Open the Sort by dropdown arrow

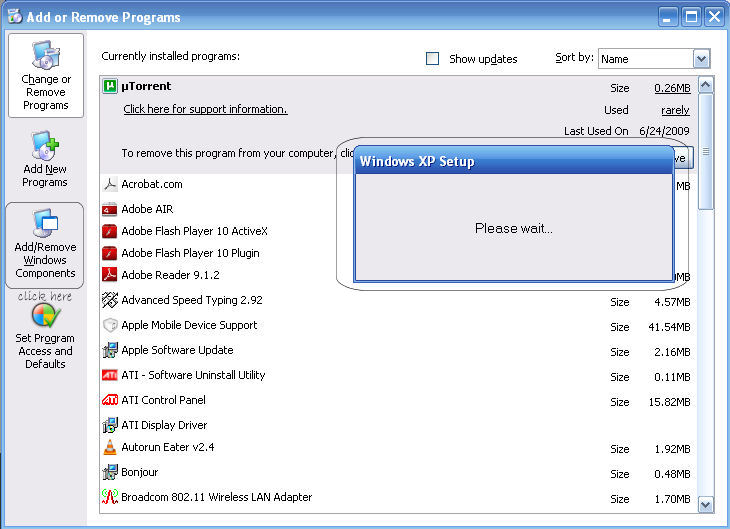pyautogui.click(x=702, y=59)
